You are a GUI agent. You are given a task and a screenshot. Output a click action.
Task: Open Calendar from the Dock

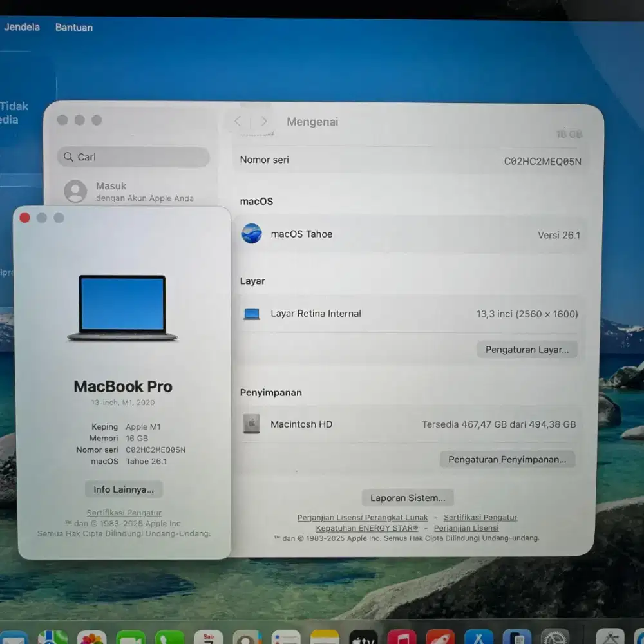208,640
